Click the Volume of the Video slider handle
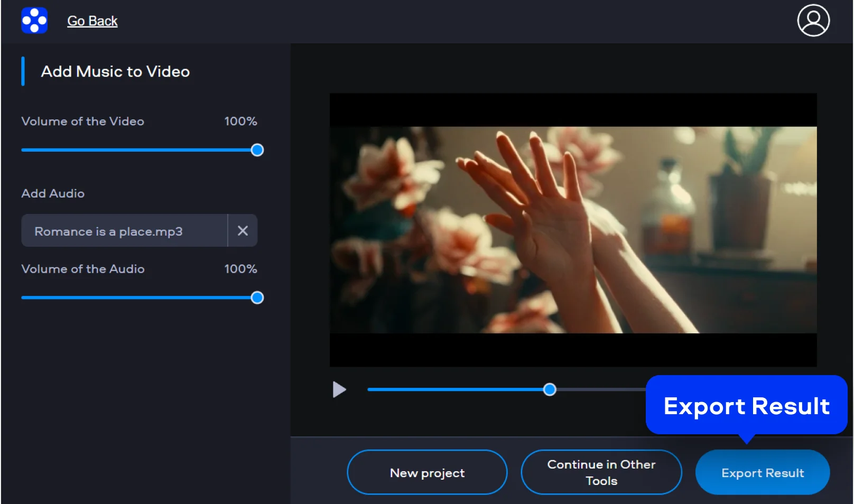854x504 pixels. (x=257, y=150)
